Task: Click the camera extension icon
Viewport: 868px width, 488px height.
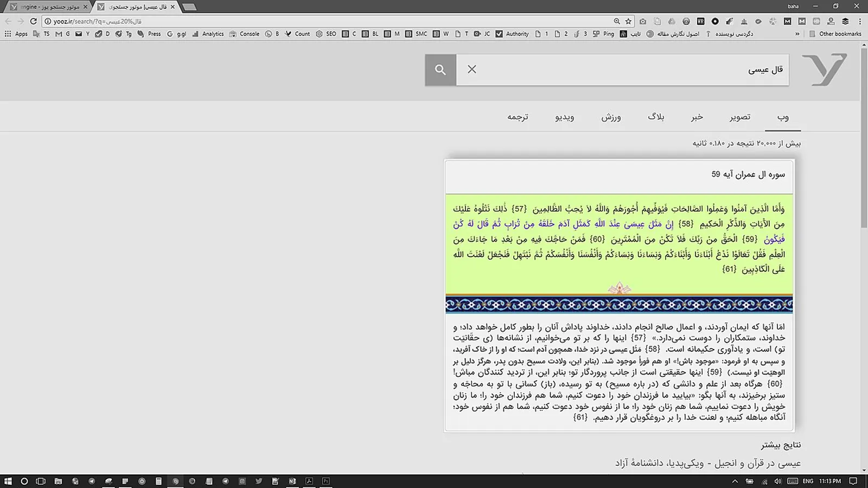Action: [x=643, y=21]
